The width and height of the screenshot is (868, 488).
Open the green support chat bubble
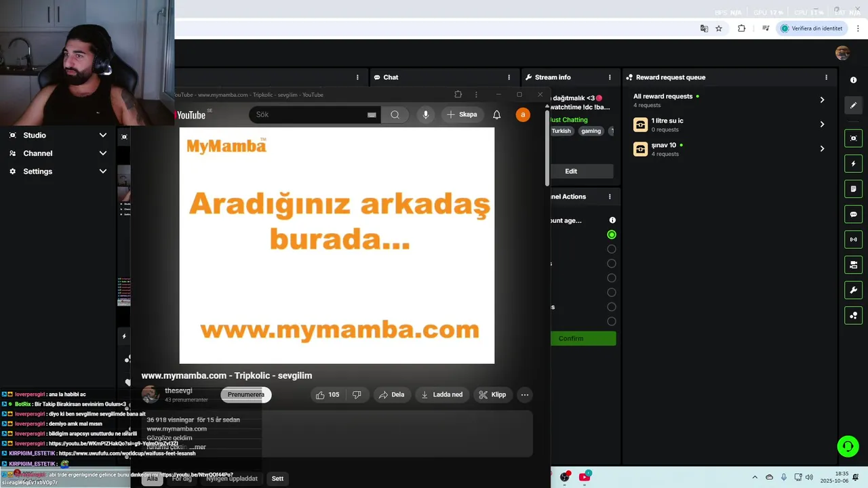848,446
